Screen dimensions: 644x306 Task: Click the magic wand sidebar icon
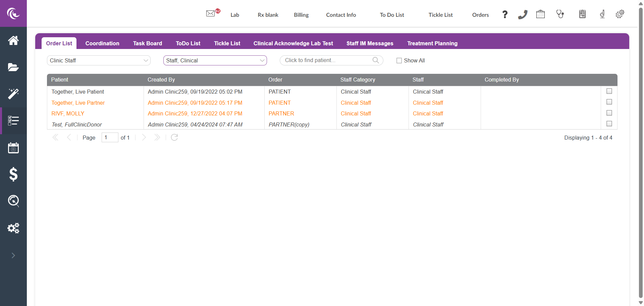point(13,94)
